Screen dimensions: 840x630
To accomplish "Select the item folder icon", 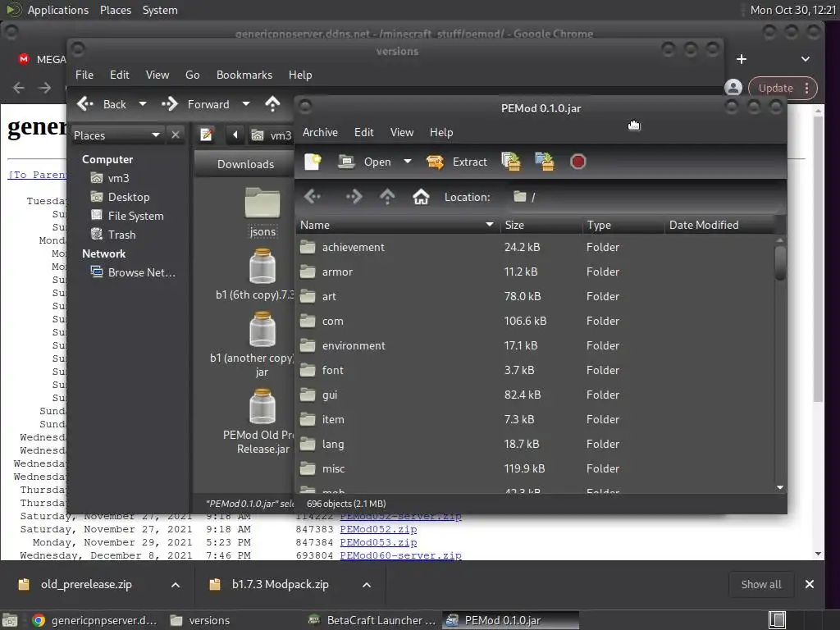I will (x=308, y=419).
